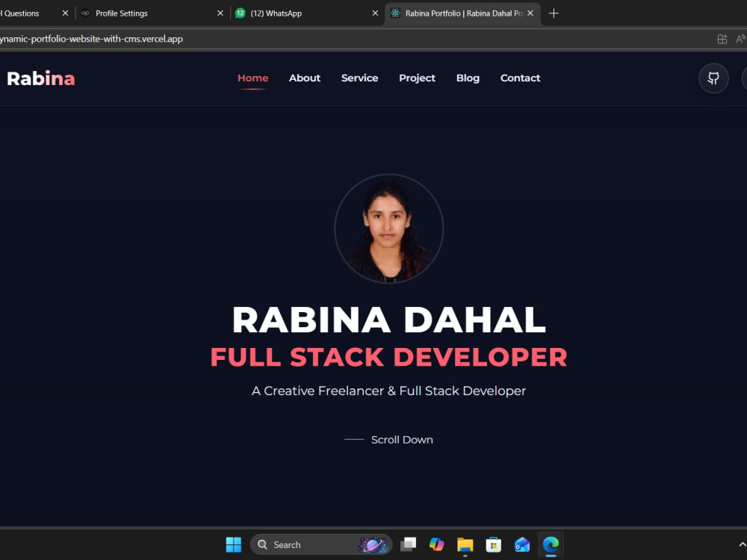This screenshot has width=747, height=560.
Task: Click the browser address bar URL
Action: [x=91, y=39]
